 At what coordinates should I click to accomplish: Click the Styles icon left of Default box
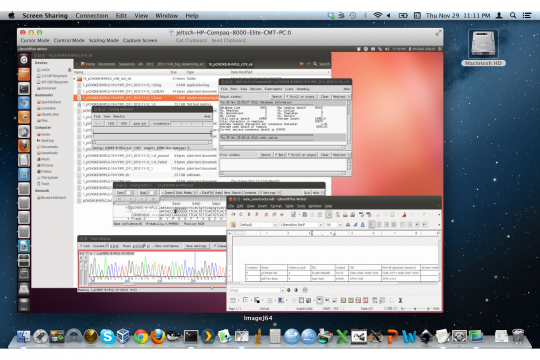click(x=233, y=225)
